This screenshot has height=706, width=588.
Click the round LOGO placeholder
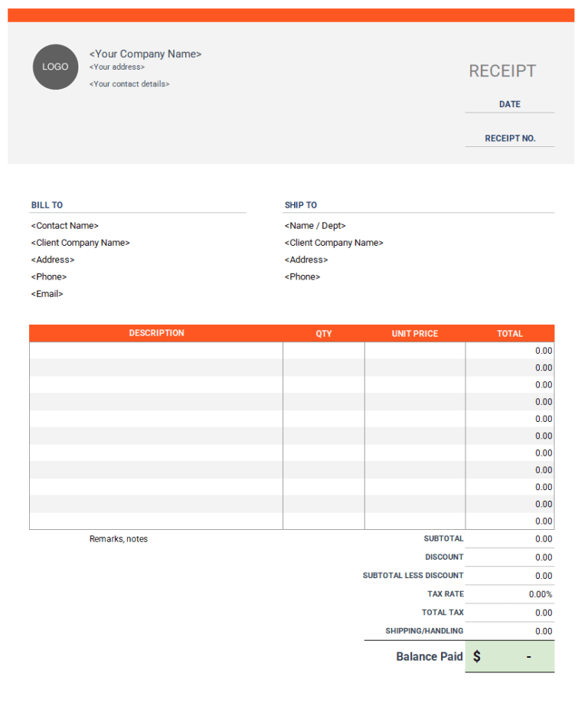(x=55, y=67)
